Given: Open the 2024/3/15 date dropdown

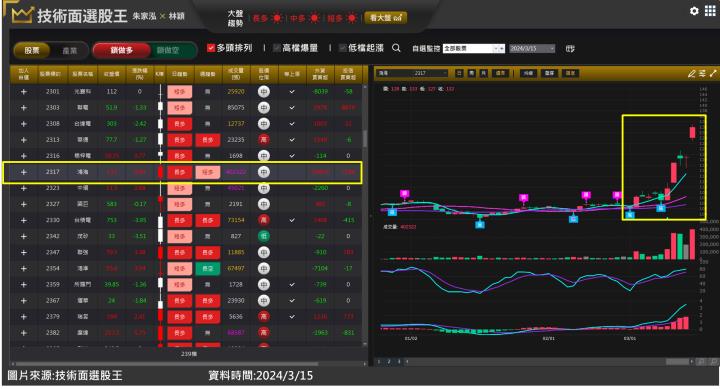Looking at the screenshot, I should 532,48.
